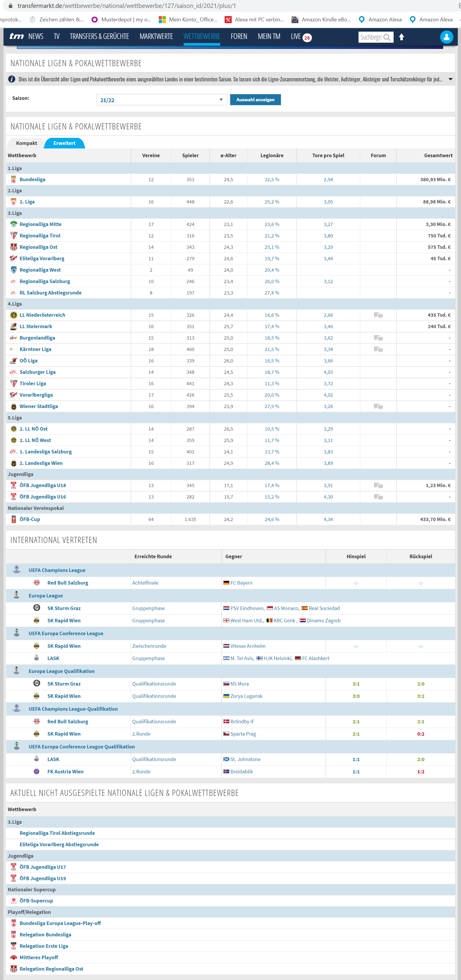Open the FOREN menu
This screenshot has width=461, height=980.
(x=239, y=37)
